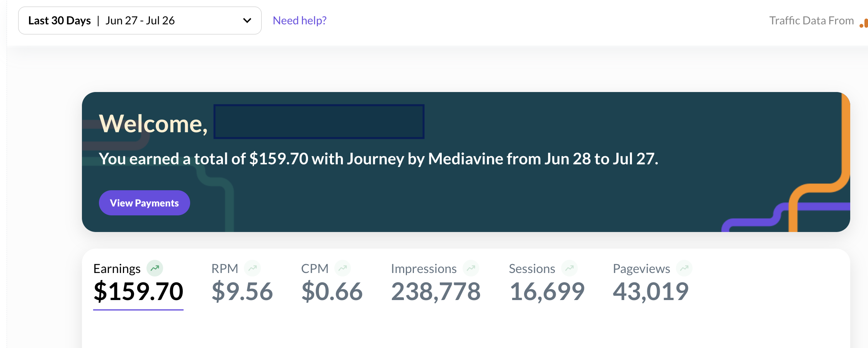The image size is (868, 348).
Task: Click the orange analytics icon at top right
Action: pos(864,23)
